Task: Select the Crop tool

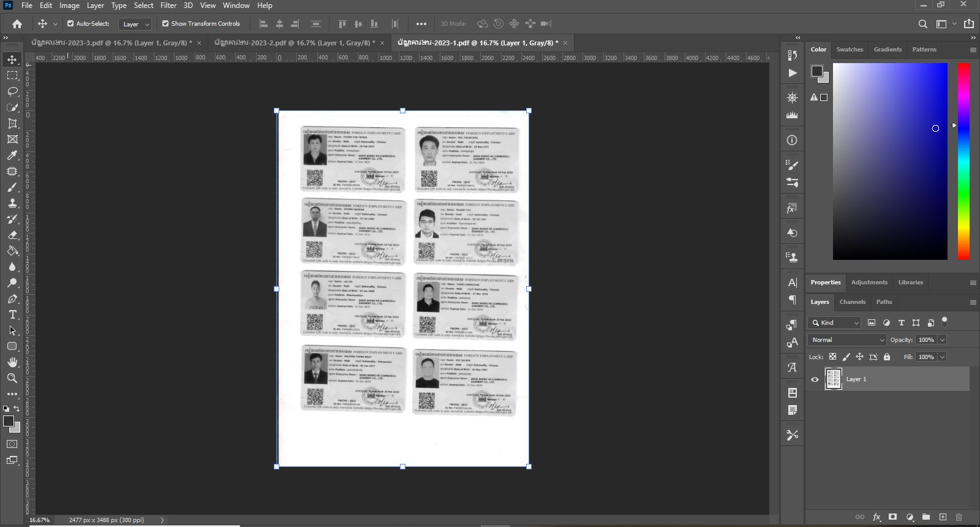Action: pos(12,123)
